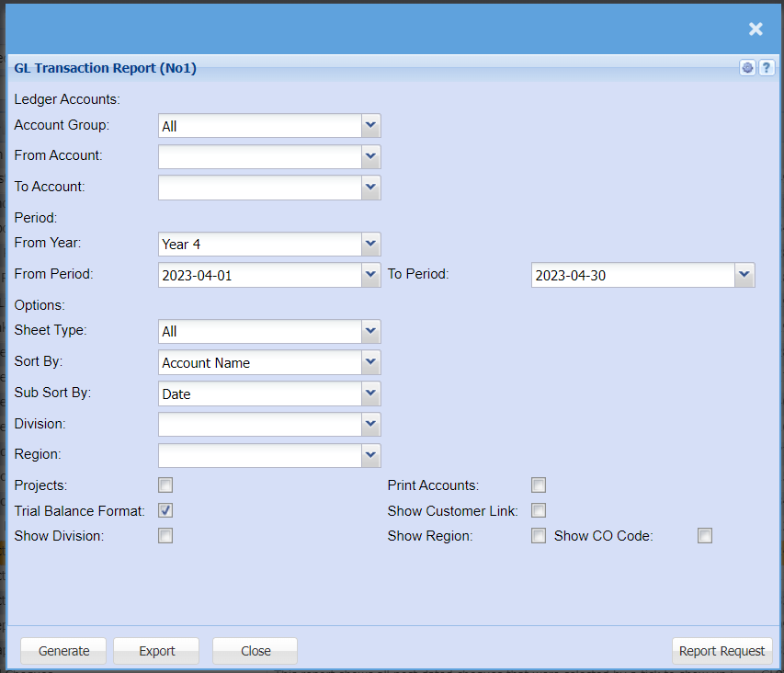Expand the Sub Sort By dropdown arrow
This screenshot has width=784, height=673.
tap(370, 394)
